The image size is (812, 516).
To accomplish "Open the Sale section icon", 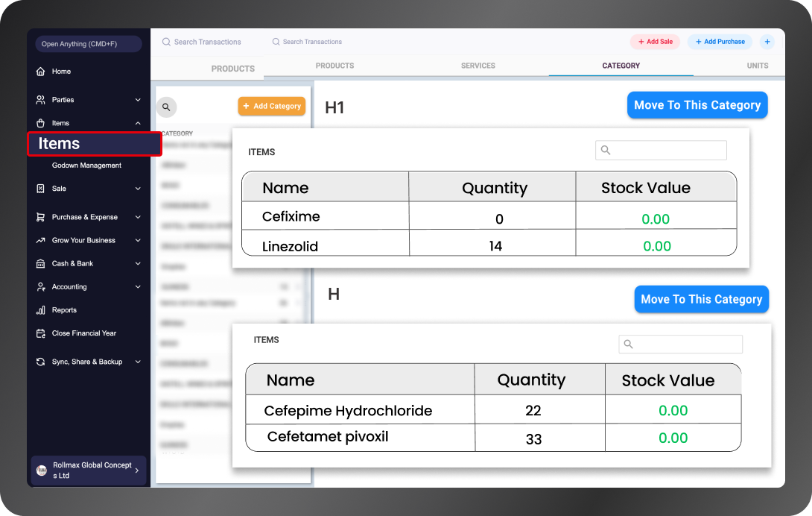I will coord(40,188).
